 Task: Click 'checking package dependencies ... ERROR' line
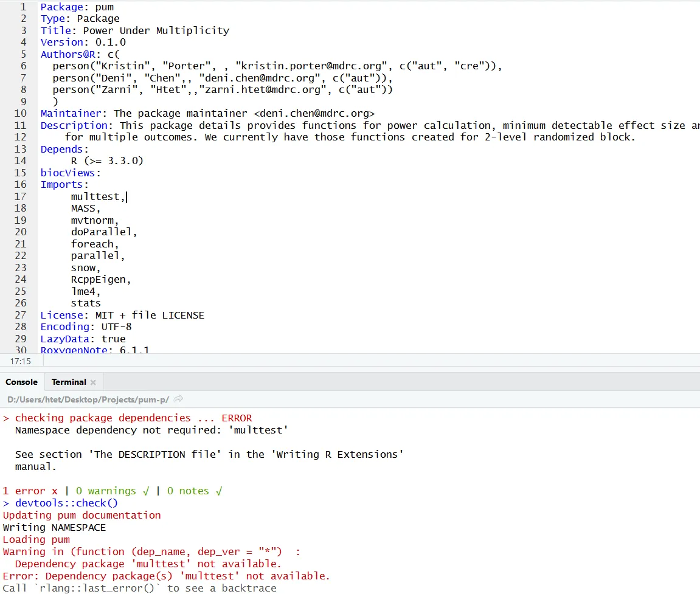click(133, 418)
